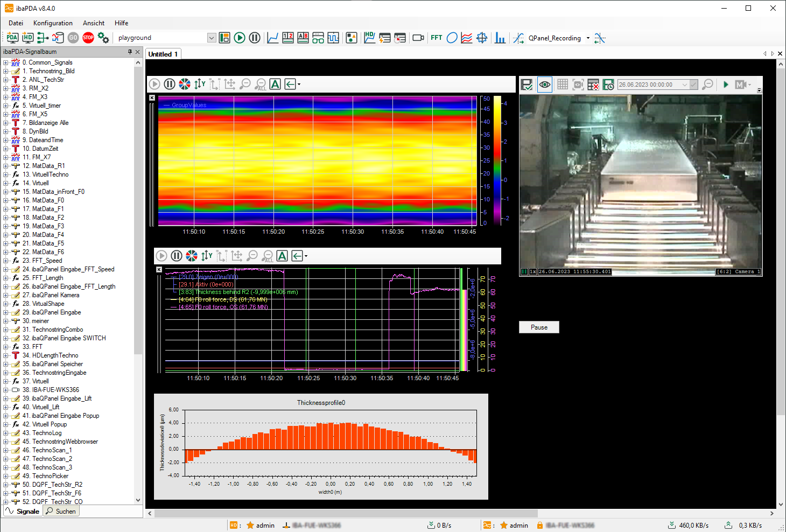Image resolution: width=786 pixels, height=532 pixels.
Task: Select the 27. ibaQPanel Kamera signal
Action: tap(55, 295)
